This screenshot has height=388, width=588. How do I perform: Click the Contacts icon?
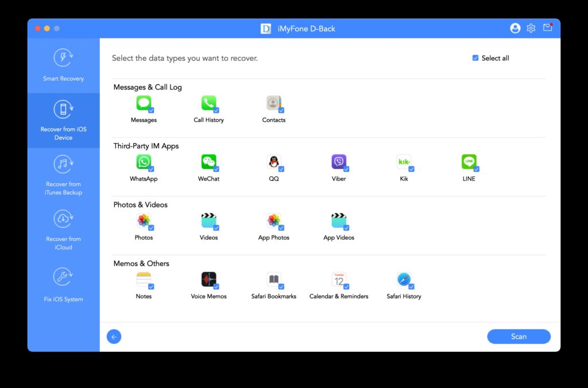[274, 103]
